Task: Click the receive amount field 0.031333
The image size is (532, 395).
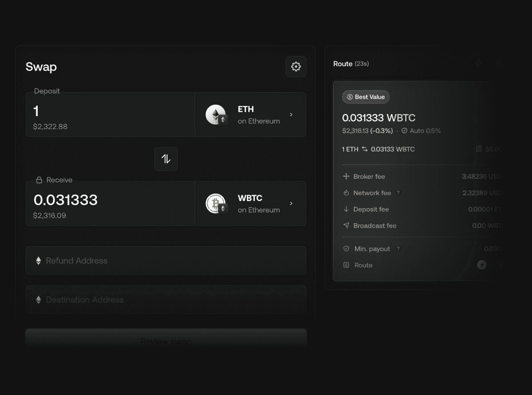Action: tap(110, 203)
